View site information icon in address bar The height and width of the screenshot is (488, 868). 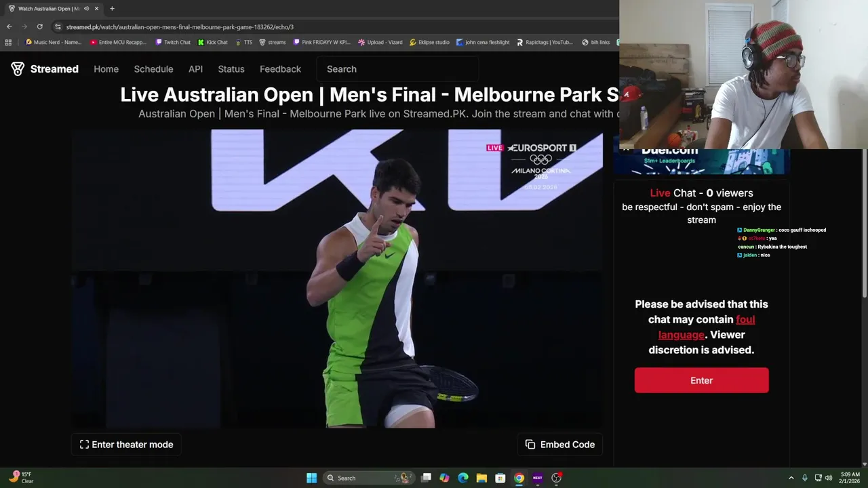pyautogui.click(x=58, y=26)
